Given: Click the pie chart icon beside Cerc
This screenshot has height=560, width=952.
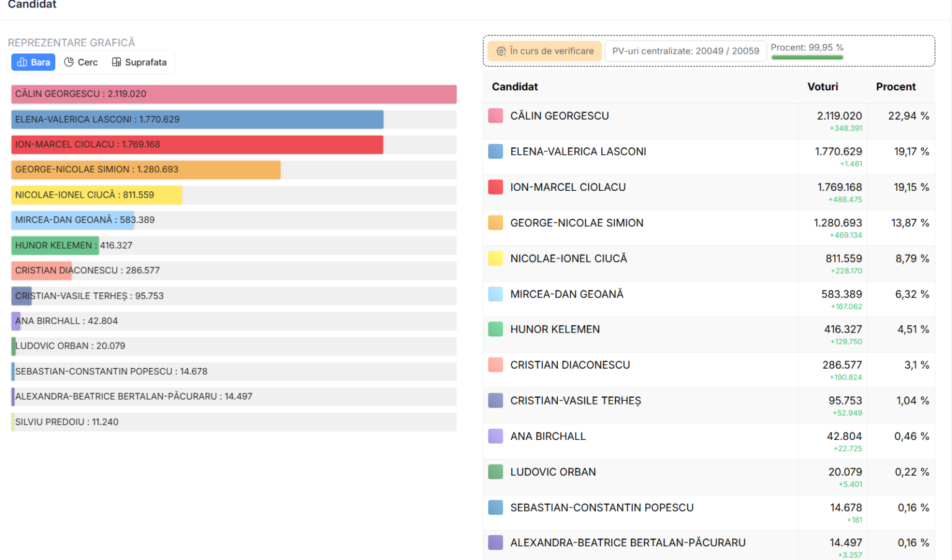Looking at the screenshot, I should pyautogui.click(x=69, y=62).
